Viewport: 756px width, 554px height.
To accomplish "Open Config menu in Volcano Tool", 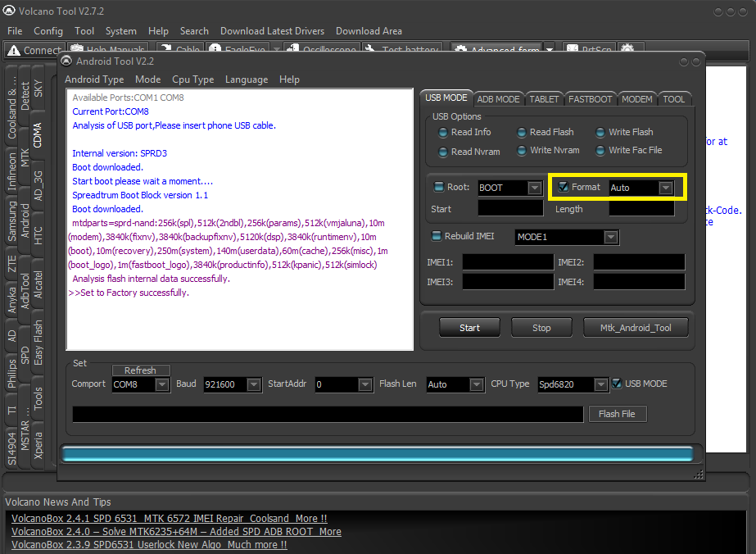I will pos(48,31).
